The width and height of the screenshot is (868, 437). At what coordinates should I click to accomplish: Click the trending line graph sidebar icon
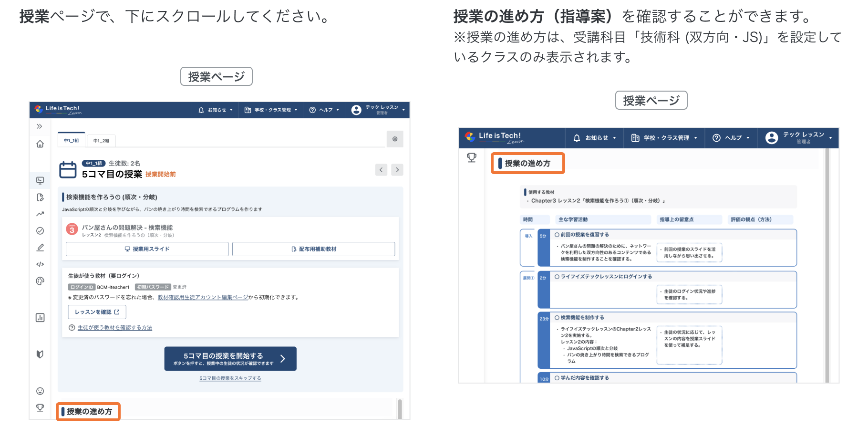pos(40,214)
